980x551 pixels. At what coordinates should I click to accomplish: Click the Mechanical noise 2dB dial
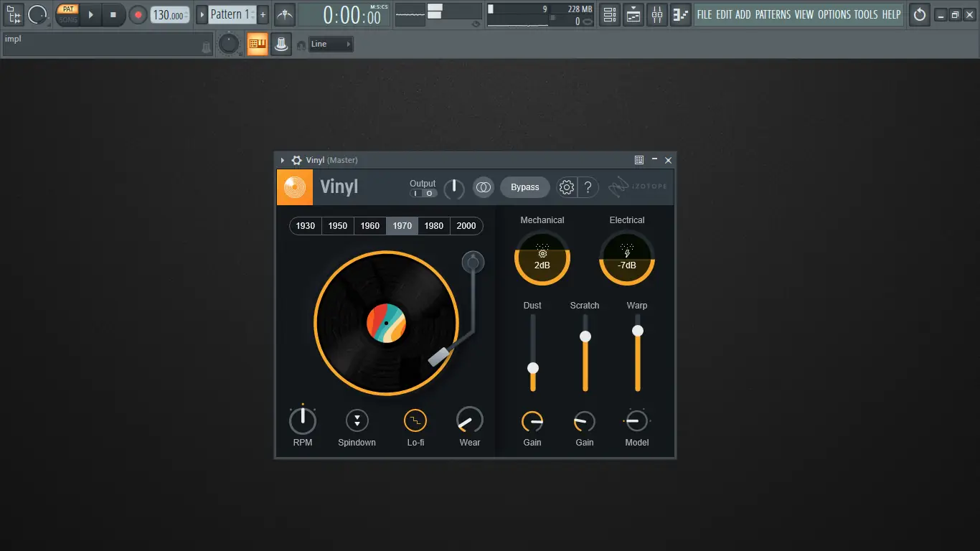coord(542,258)
